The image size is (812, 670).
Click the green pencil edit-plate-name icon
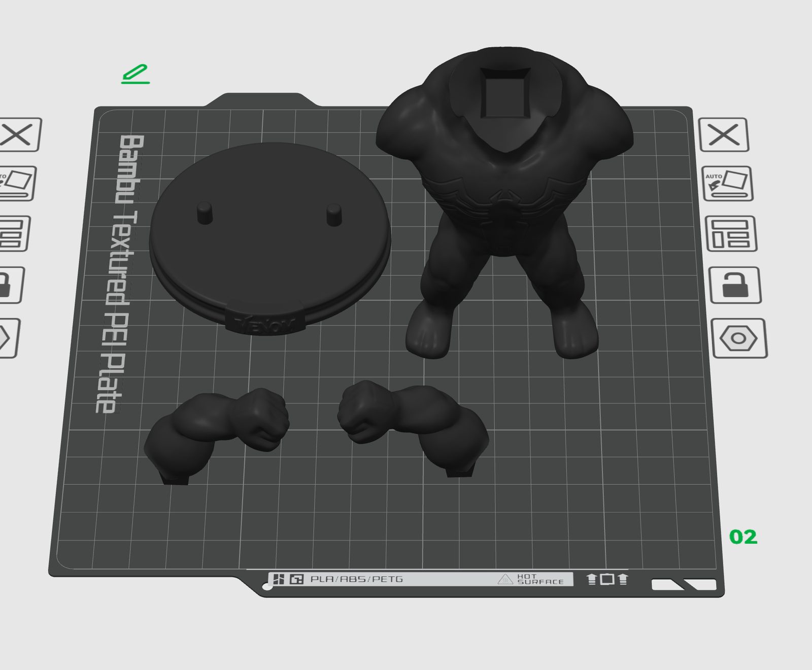[136, 74]
